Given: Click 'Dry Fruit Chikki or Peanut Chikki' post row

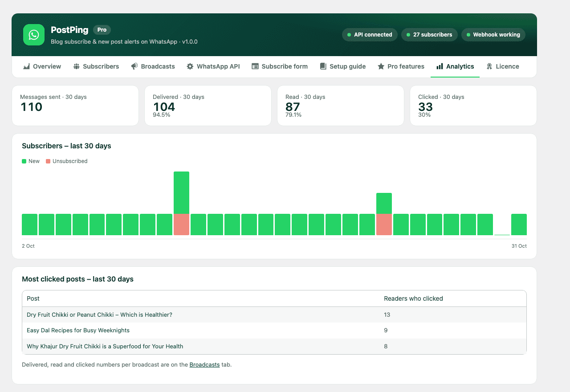Looking at the screenshot, I should (274, 314).
